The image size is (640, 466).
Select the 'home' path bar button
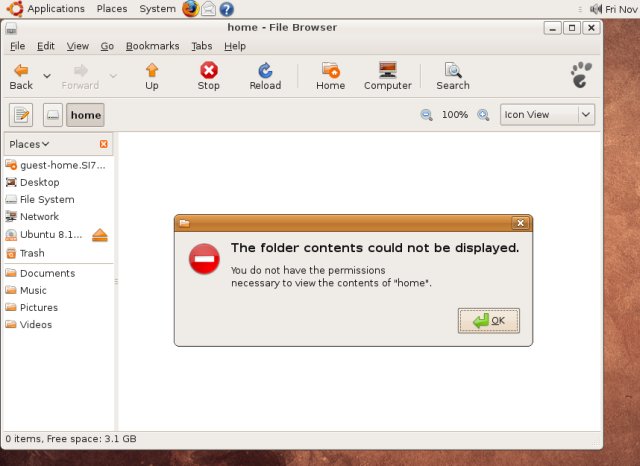point(85,115)
